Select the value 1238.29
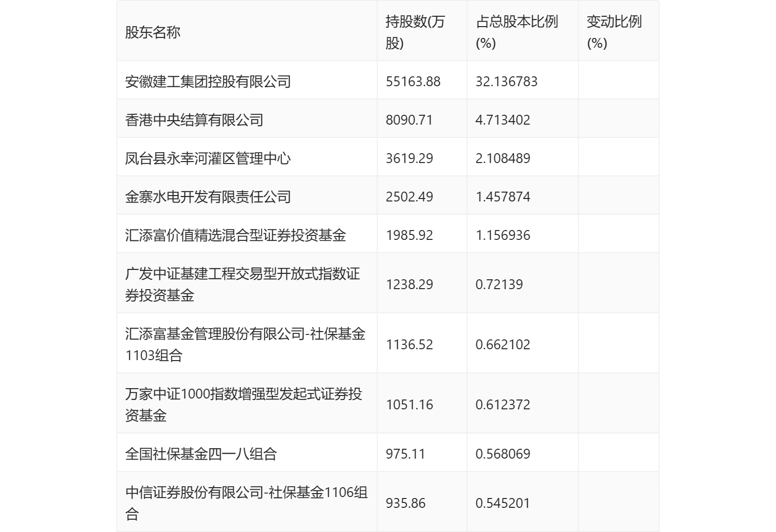This screenshot has width=776, height=532. [409, 284]
